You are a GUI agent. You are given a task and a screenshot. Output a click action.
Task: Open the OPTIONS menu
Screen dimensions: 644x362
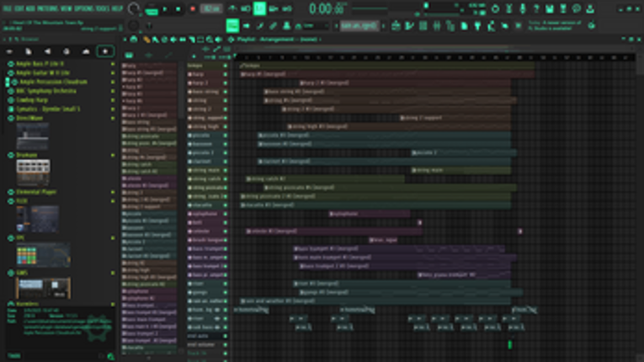83,8
